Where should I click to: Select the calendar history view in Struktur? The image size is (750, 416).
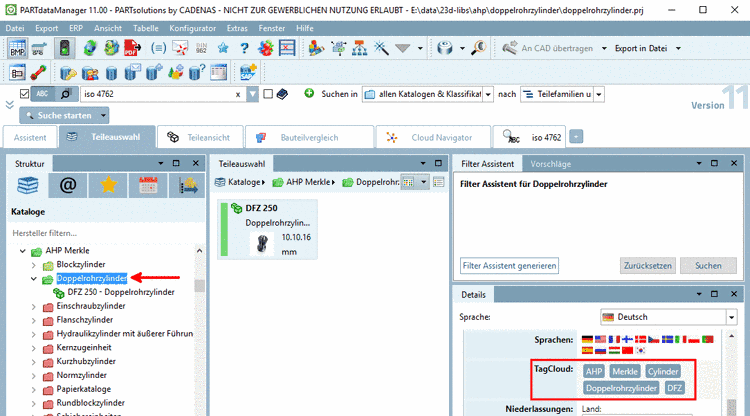tap(148, 185)
